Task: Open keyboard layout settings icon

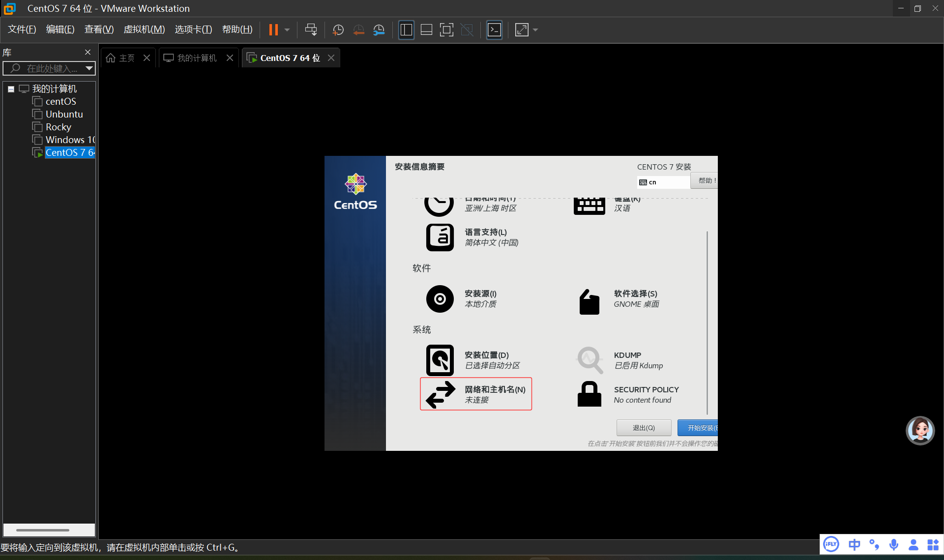Action: (589, 206)
